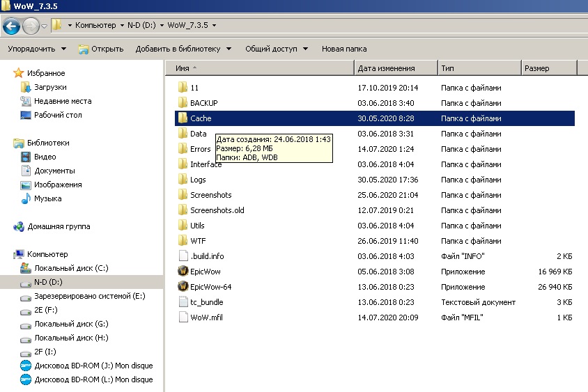Select Локальный диск (C:) in tree
588x392 pixels.
[71, 268]
